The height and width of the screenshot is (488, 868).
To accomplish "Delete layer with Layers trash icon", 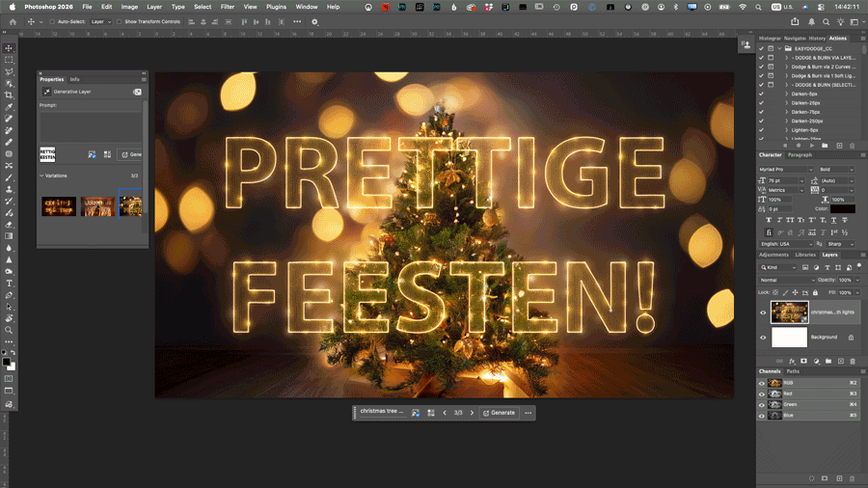I will [x=853, y=362].
